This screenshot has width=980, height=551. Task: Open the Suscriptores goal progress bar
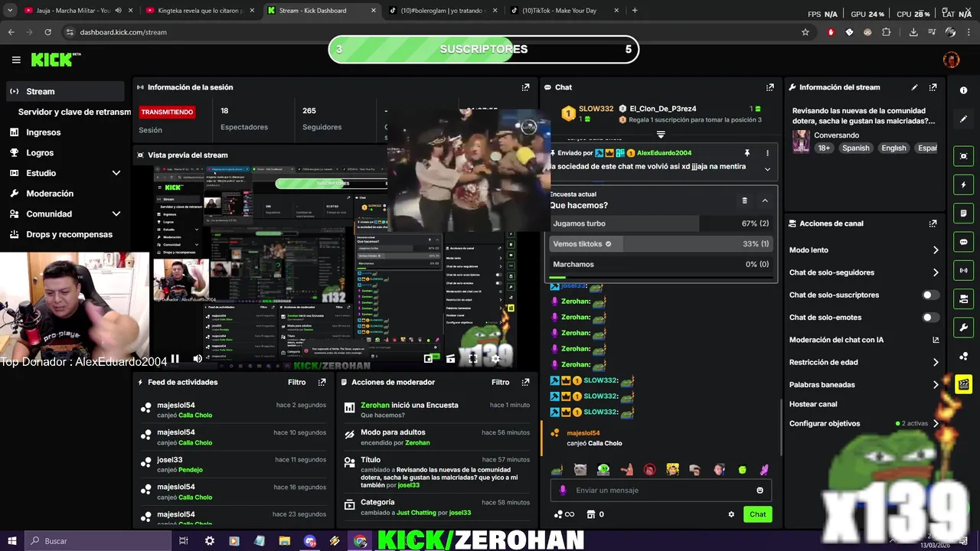coord(484,49)
